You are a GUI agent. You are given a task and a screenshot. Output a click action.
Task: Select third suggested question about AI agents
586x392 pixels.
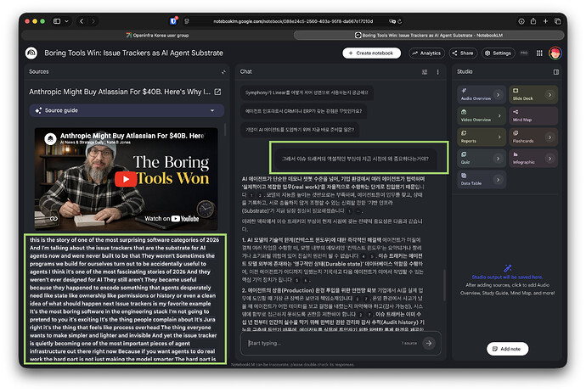coord(300,130)
